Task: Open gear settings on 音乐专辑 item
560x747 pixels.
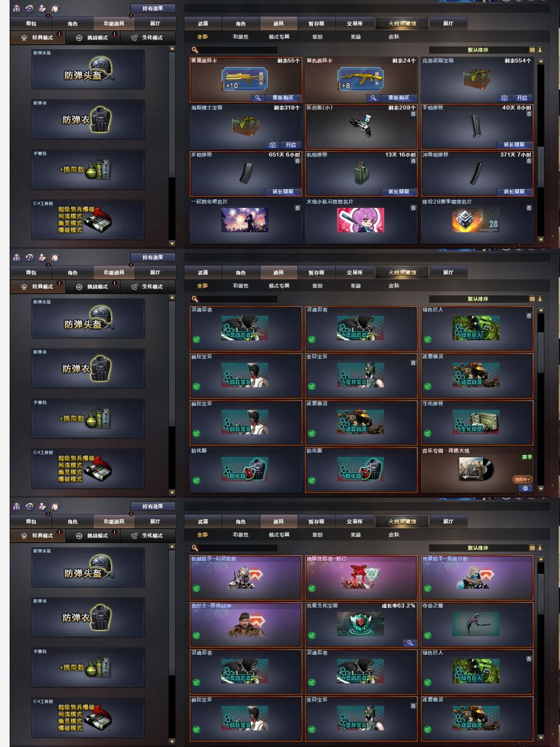Action: (525, 488)
